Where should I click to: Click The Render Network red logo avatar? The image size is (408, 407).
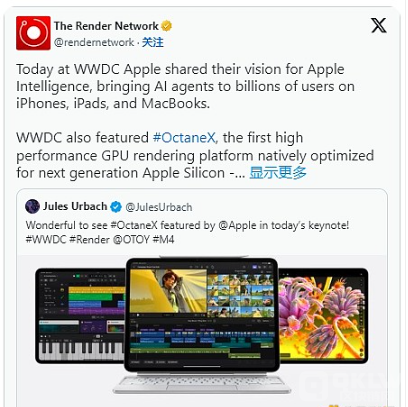coord(33,33)
